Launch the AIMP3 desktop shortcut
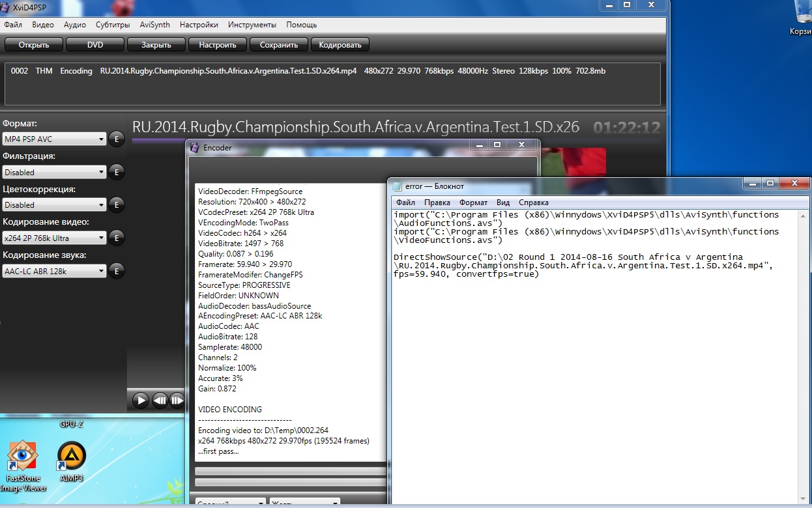The height and width of the screenshot is (508, 812). 71,462
